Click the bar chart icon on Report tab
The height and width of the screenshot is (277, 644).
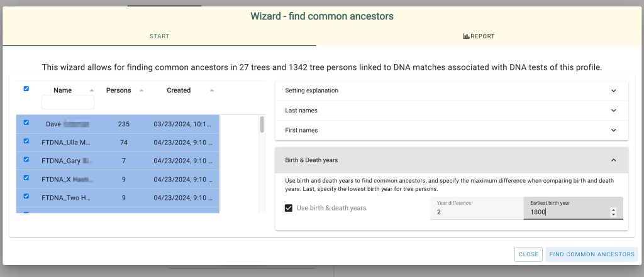tap(466, 36)
